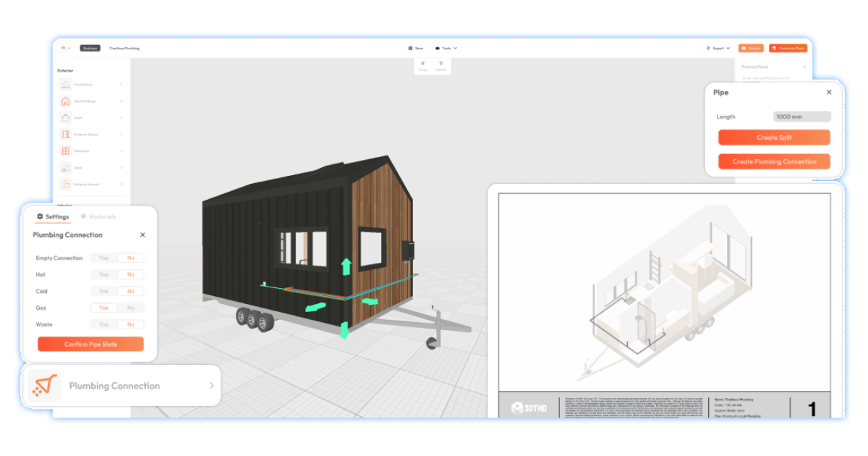Enable Hot water by clicking Yes
This screenshot has height=456, width=868.
pyautogui.click(x=103, y=274)
